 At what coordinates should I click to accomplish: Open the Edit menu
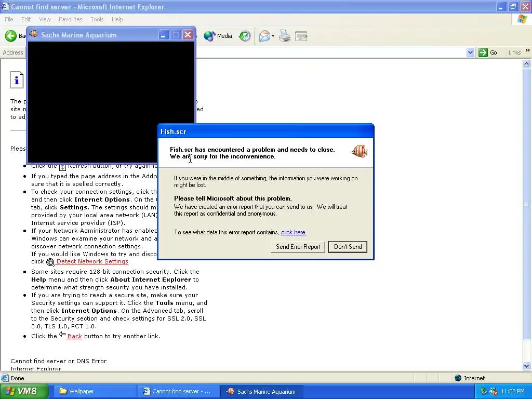26,19
